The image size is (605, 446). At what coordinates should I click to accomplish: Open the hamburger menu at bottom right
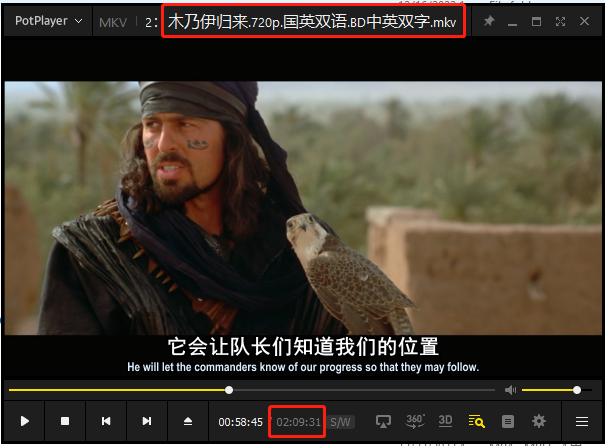582,421
